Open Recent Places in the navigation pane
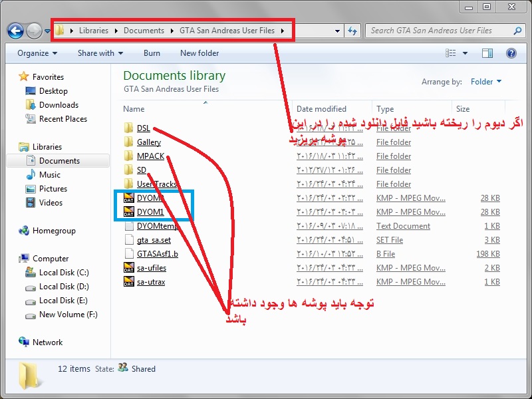Screen dimensions: 532x399 pyautogui.click(x=56, y=119)
